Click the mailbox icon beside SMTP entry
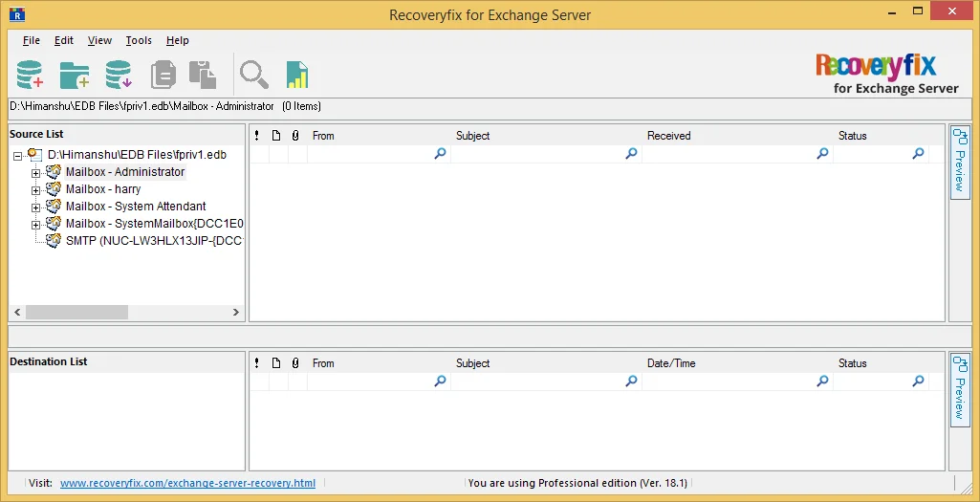This screenshot has height=502, width=980. (x=54, y=240)
